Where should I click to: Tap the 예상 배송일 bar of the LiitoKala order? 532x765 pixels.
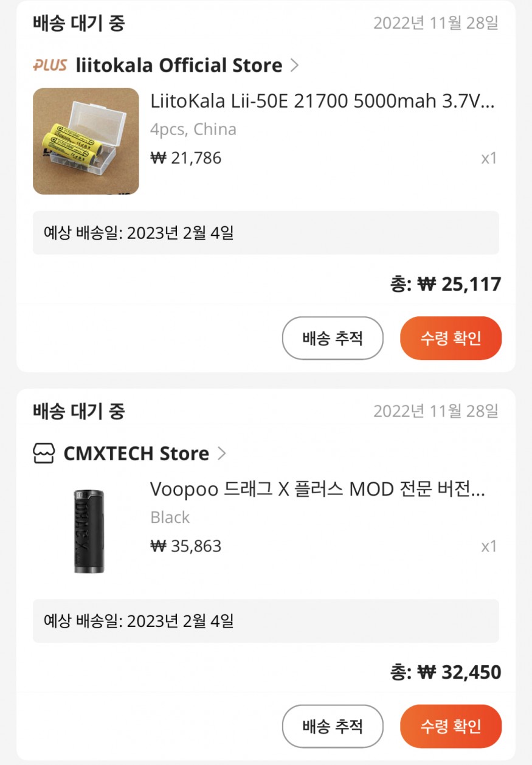point(266,233)
